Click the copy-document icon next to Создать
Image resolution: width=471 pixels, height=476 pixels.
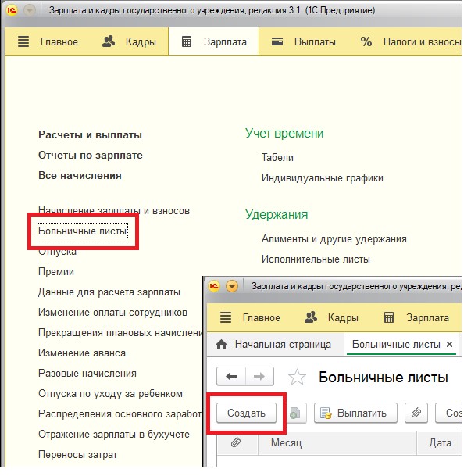pyautogui.click(x=296, y=413)
